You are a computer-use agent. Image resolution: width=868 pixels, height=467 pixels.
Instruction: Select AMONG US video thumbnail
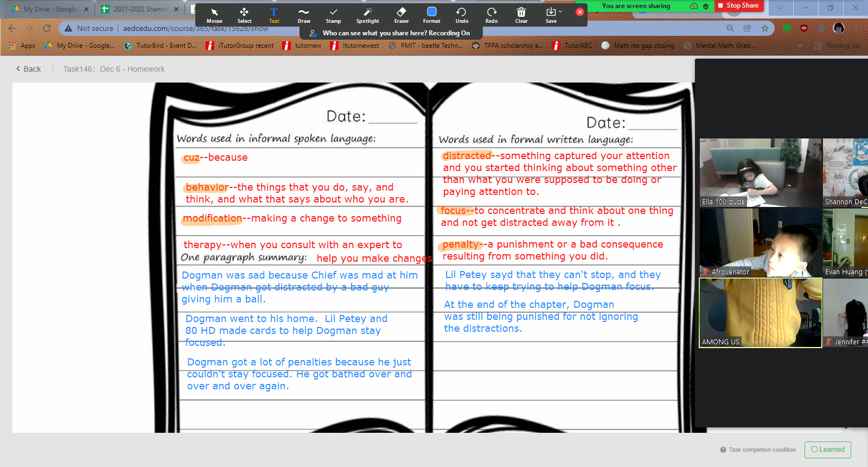point(761,313)
